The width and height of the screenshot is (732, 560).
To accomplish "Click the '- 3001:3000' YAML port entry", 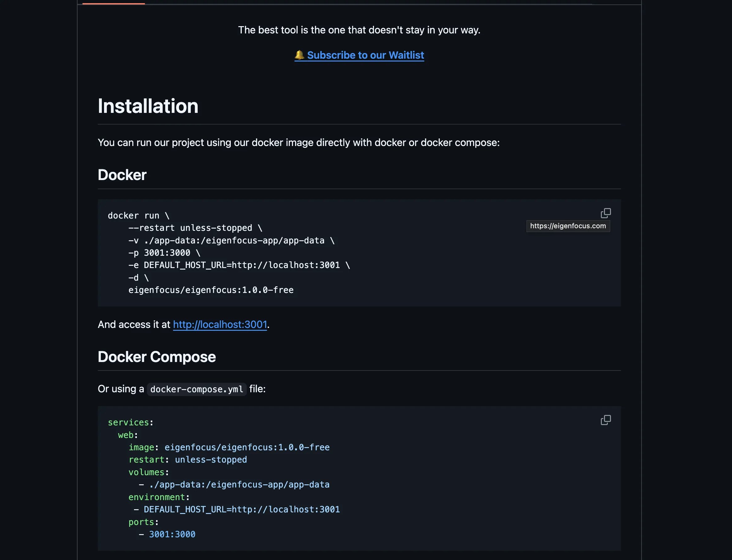I will [167, 534].
